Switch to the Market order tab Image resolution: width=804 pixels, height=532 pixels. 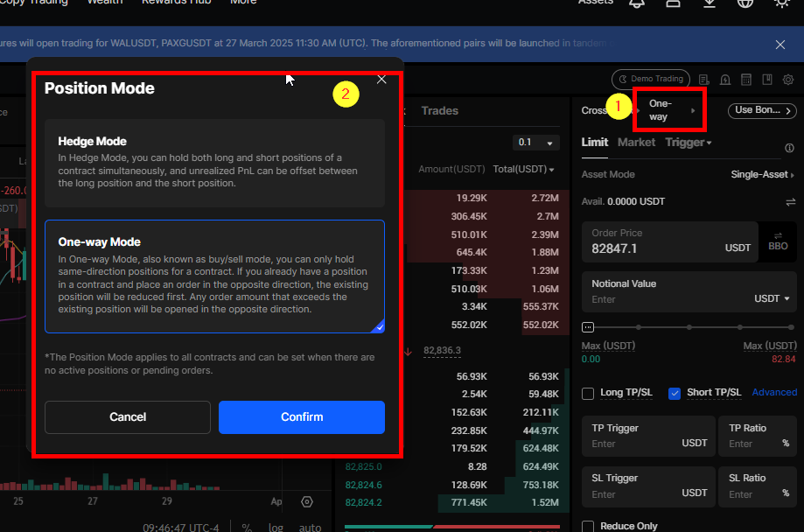(x=636, y=143)
